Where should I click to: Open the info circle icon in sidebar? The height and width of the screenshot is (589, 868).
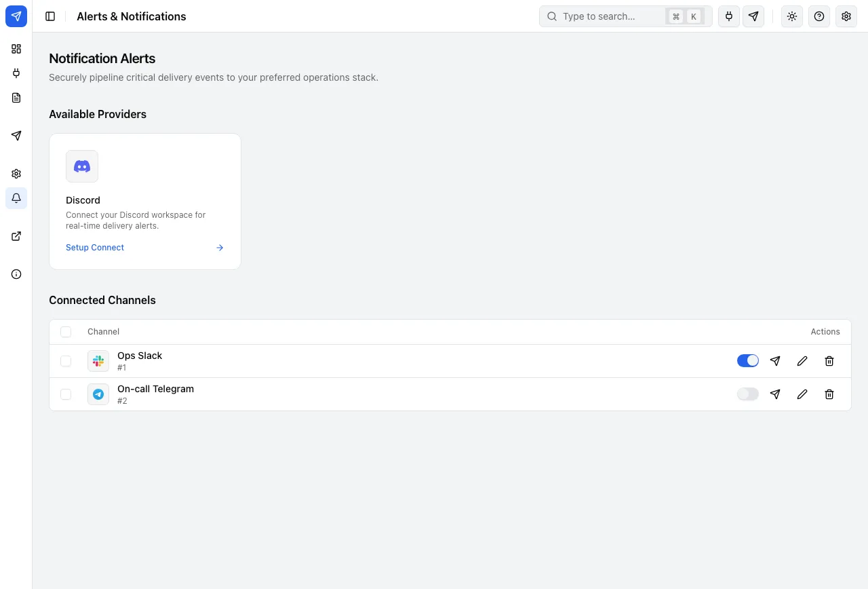pyautogui.click(x=16, y=274)
